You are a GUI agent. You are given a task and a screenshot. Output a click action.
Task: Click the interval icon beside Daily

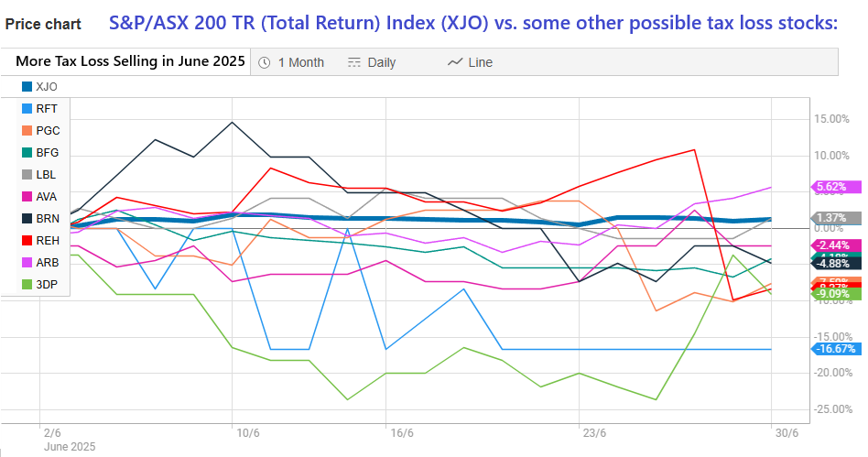tap(354, 62)
